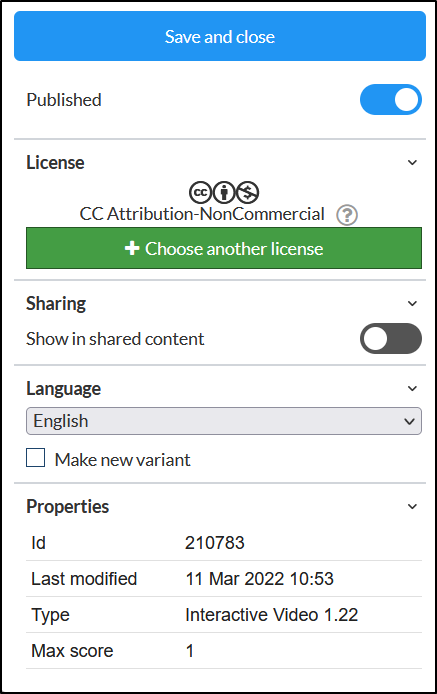Click the NonCommercial crossed dollar icon

point(248,193)
